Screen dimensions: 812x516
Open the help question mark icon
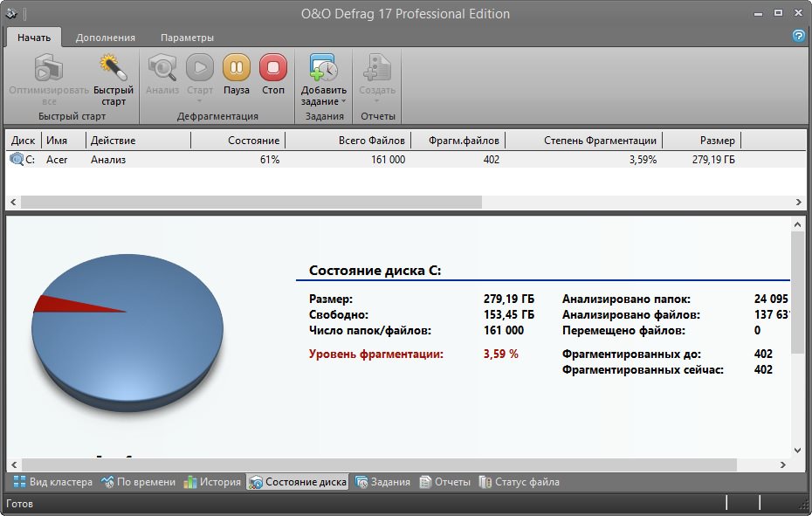click(x=798, y=36)
